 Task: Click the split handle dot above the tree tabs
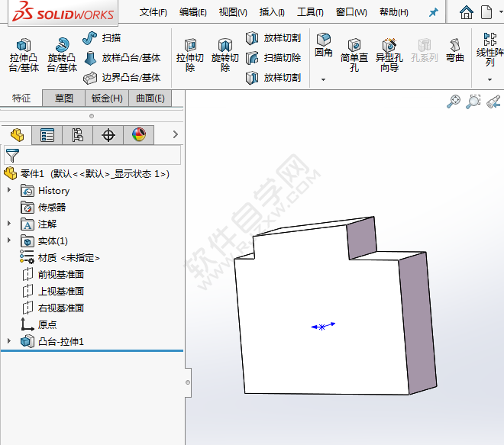(92, 116)
